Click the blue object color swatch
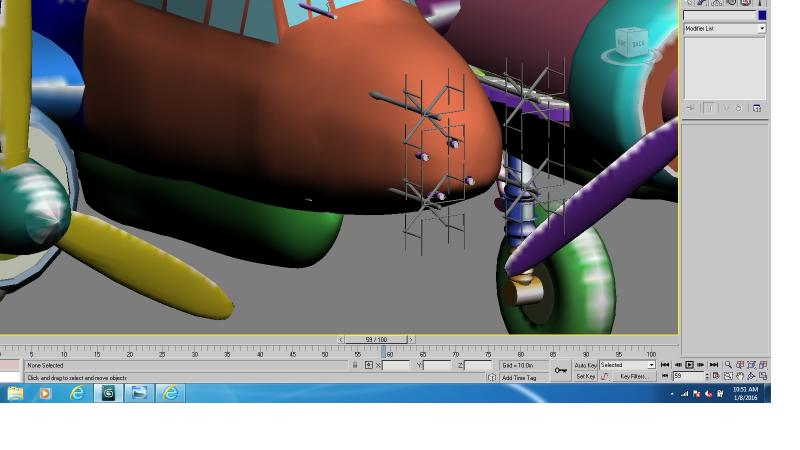 click(x=762, y=16)
